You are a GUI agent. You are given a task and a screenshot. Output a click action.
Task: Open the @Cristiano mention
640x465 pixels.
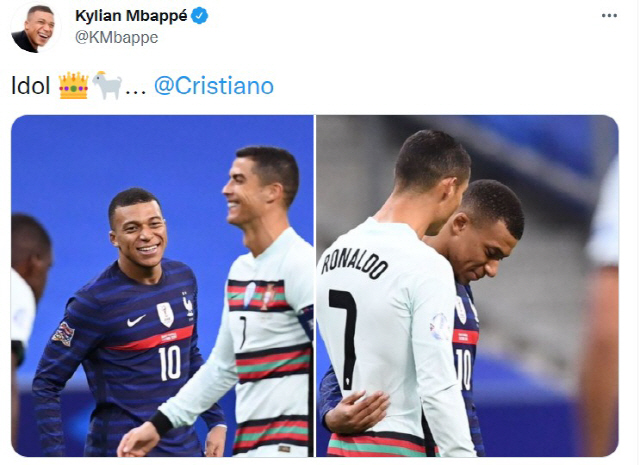(213, 86)
